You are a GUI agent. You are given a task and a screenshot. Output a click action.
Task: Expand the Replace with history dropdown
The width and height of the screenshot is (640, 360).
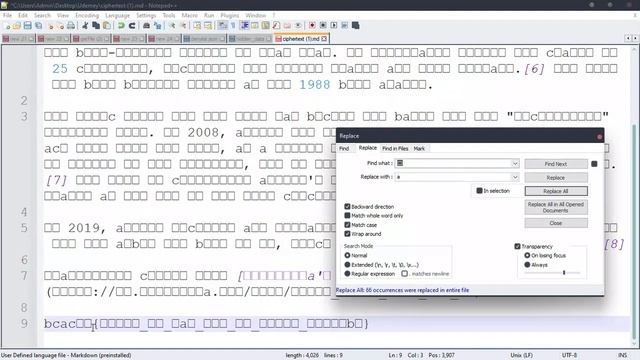(x=515, y=177)
